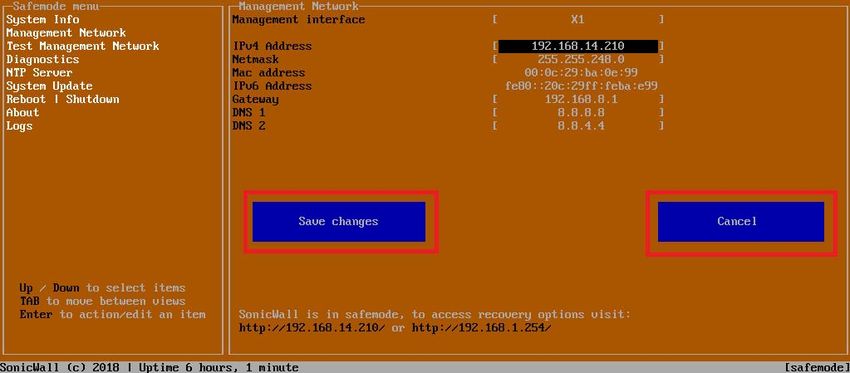Click the Mac address value 00:0c:29:ba:0e:99

(581, 73)
